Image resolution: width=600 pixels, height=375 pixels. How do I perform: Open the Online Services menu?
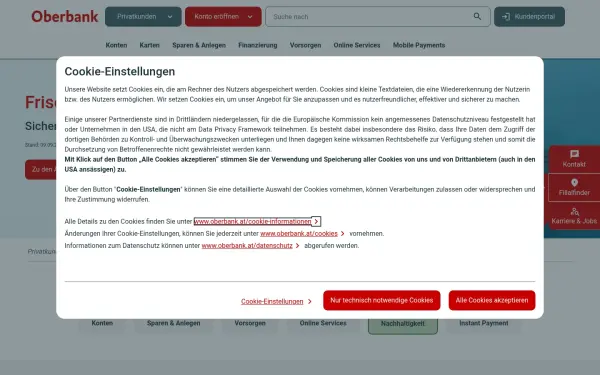357,45
